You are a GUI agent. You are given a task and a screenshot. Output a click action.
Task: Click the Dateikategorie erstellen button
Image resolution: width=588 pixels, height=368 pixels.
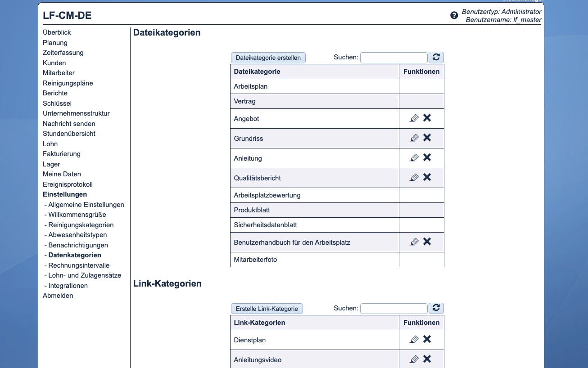click(268, 58)
